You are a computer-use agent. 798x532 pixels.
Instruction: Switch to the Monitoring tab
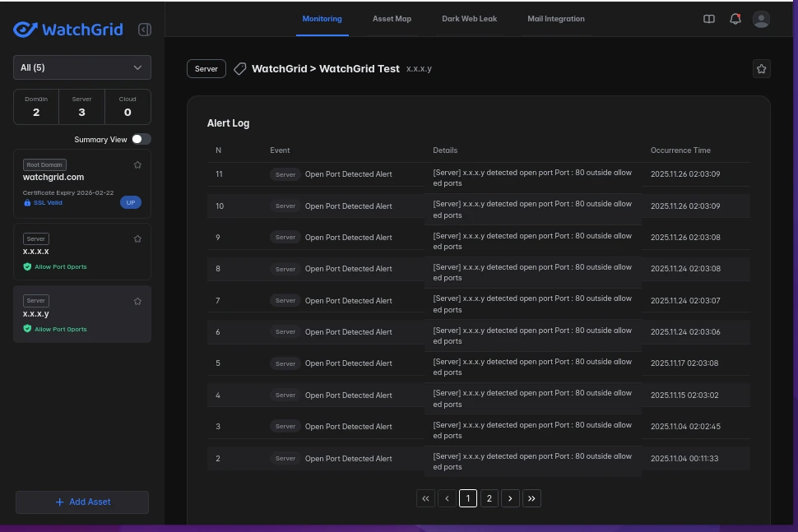pyautogui.click(x=322, y=19)
